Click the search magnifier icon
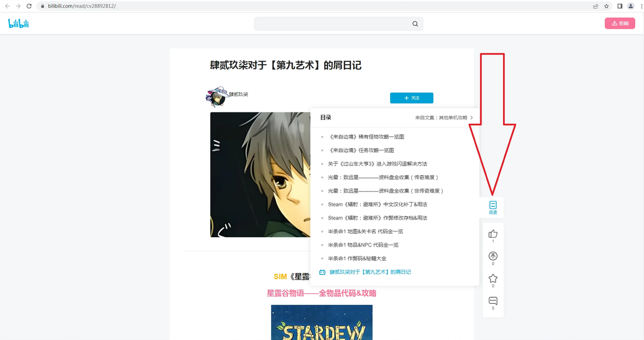 tap(415, 24)
